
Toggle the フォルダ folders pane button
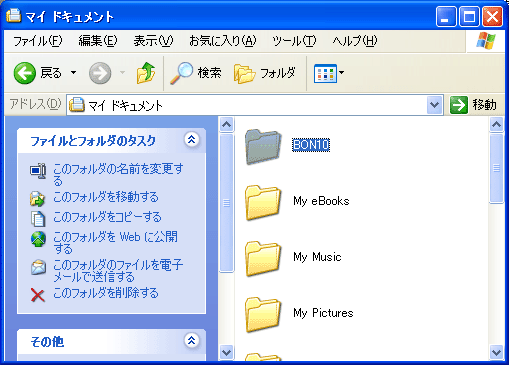coord(265,73)
